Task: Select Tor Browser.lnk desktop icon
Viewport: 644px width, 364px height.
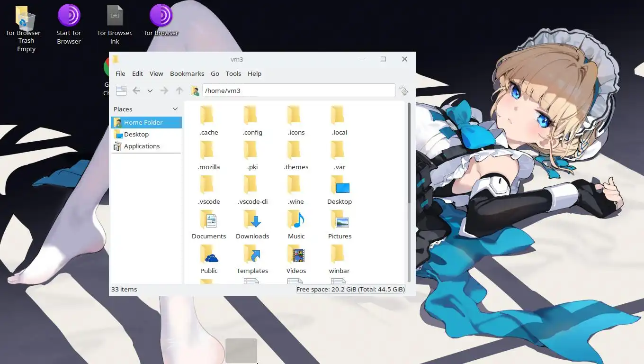Action: (x=115, y=25)
